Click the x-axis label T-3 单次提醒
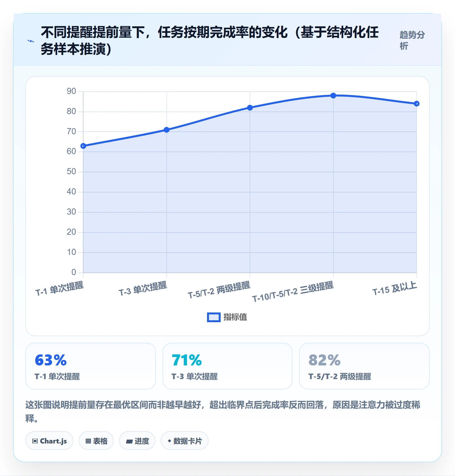This screenshot has width=455, height=476. point(143,289)
